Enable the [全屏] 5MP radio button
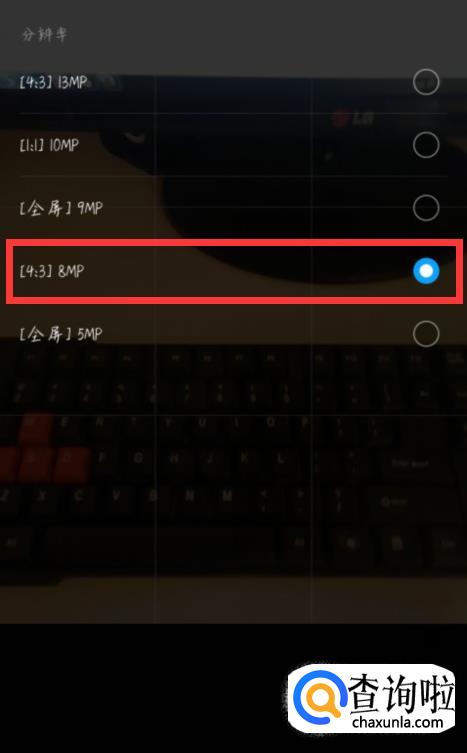 426,334
